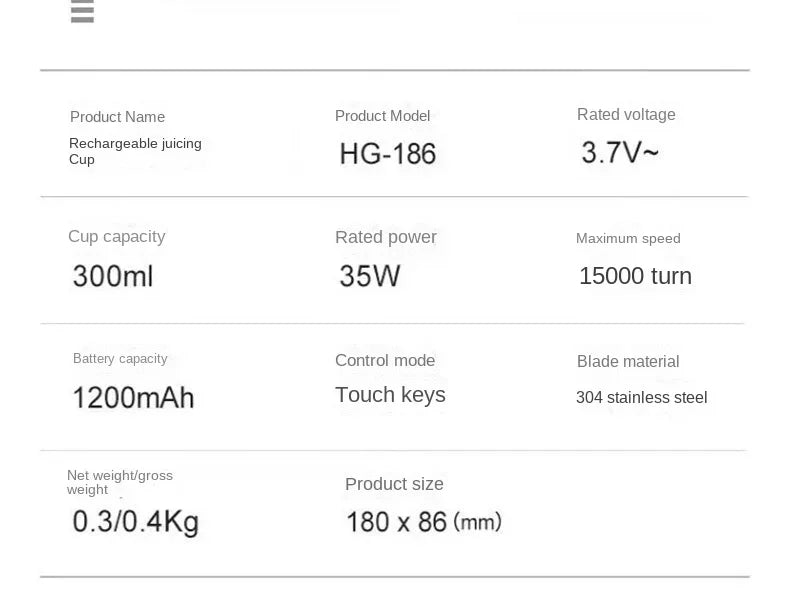The height and width of the screenshot is (596, 790).
Task: Click the striped bars icon at top left
Action: coord(82,12)
